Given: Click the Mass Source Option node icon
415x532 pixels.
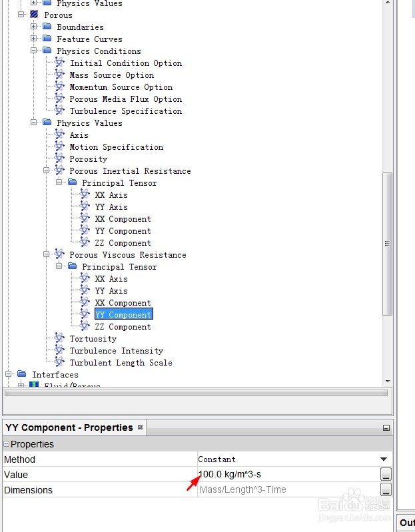Looking at the screenshot, I should [x=59, y=75].
